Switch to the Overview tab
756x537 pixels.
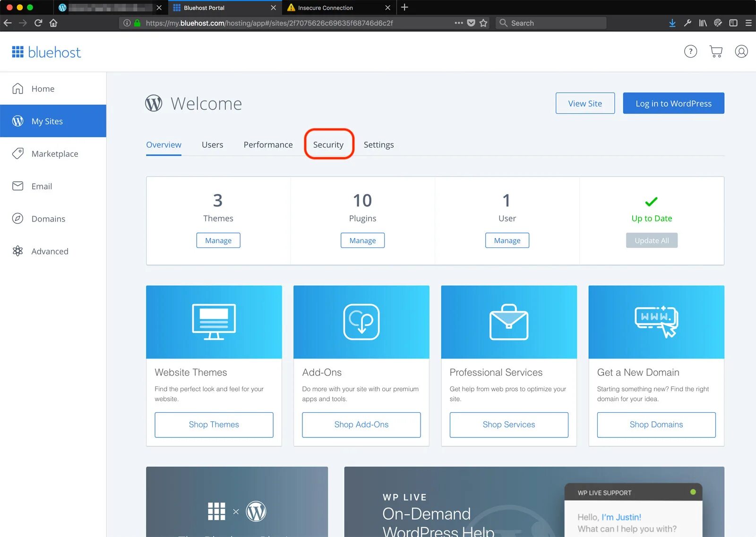coord(163,145)
